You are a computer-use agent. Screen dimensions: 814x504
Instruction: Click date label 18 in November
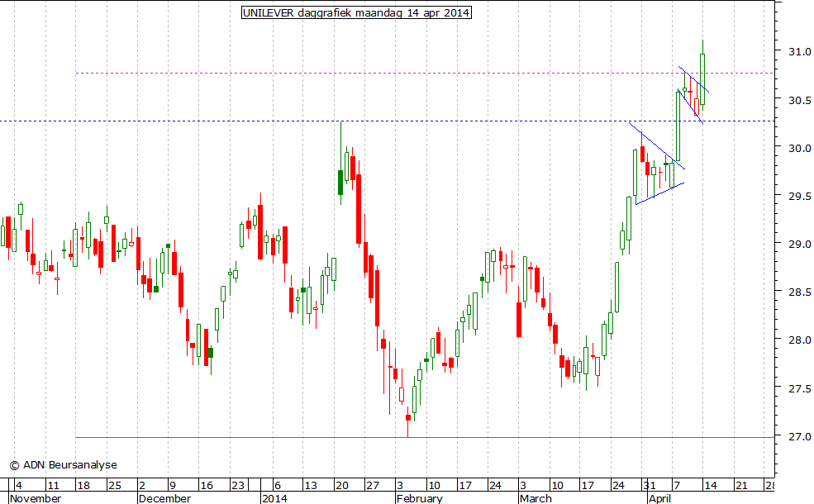(83, 486)
